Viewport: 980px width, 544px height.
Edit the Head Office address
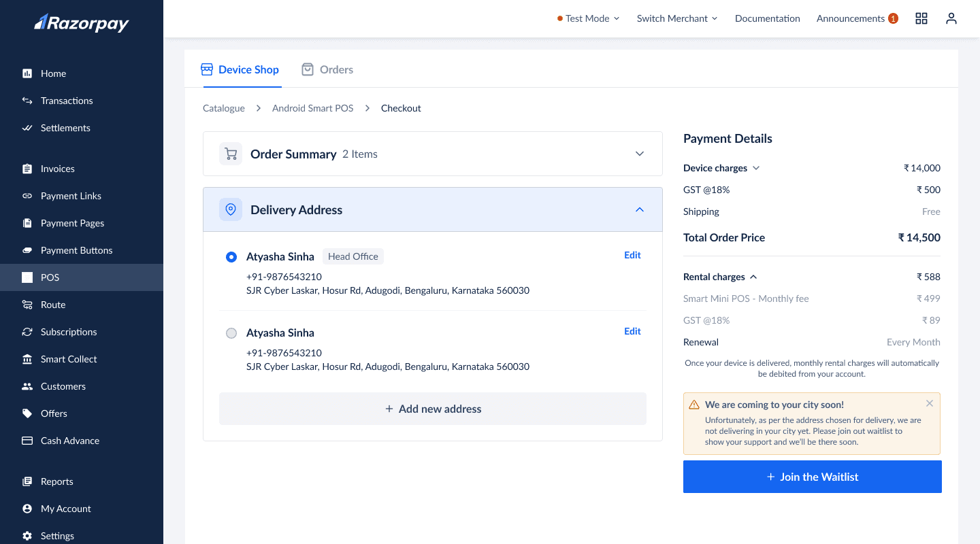[632, 255]
